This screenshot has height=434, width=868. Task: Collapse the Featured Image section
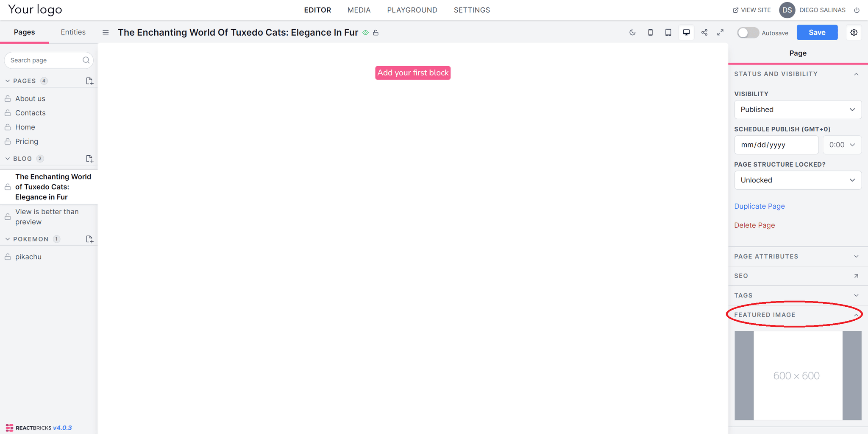(x=856, y=315)
